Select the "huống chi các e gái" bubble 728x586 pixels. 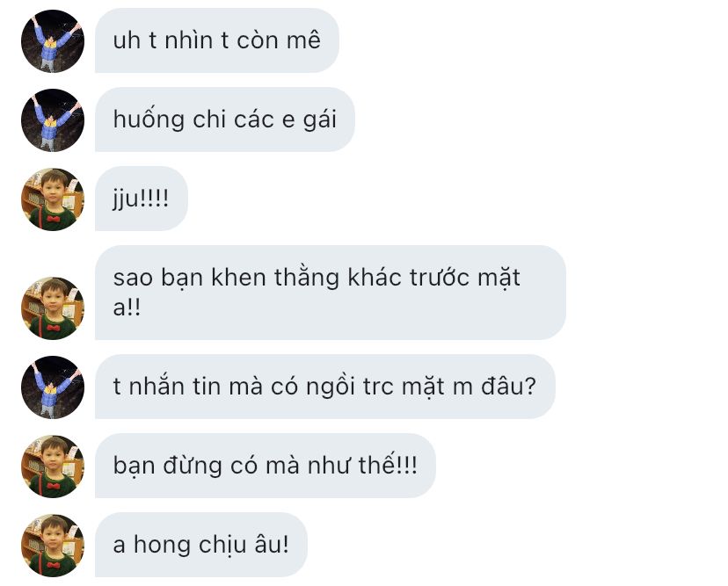225,119
